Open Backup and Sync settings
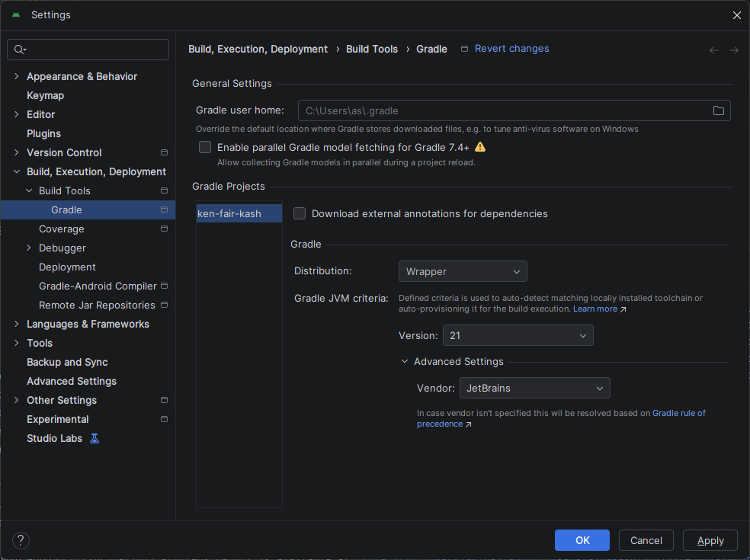 pyautogui.click(x=67, y=362)
